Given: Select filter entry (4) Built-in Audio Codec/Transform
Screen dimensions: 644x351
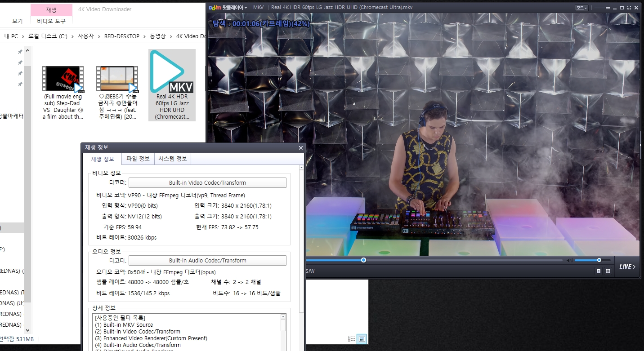Looking at the screenshot, I should (x=137, y=345).
